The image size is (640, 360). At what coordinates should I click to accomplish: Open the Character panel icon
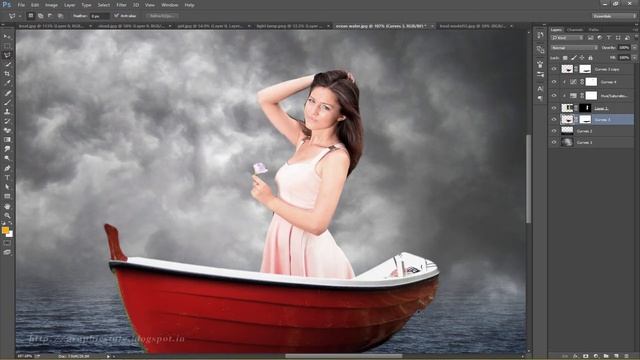[x=540, y=89]
